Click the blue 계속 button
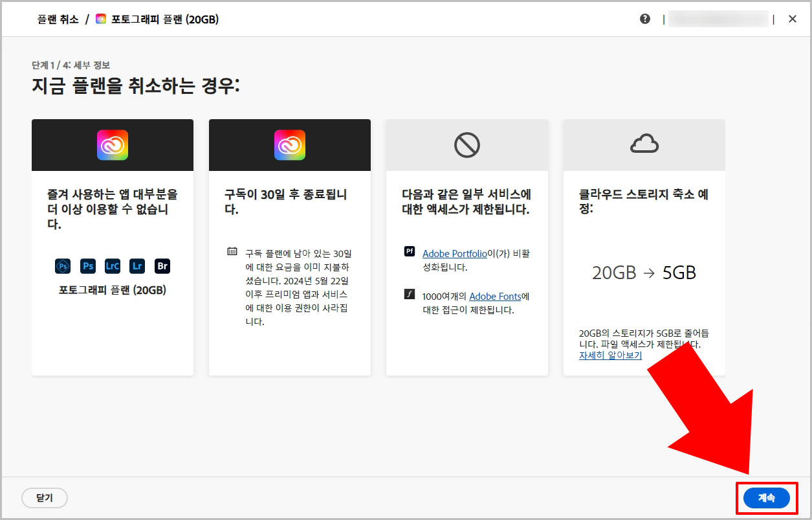812x520 pixels. 767,498
